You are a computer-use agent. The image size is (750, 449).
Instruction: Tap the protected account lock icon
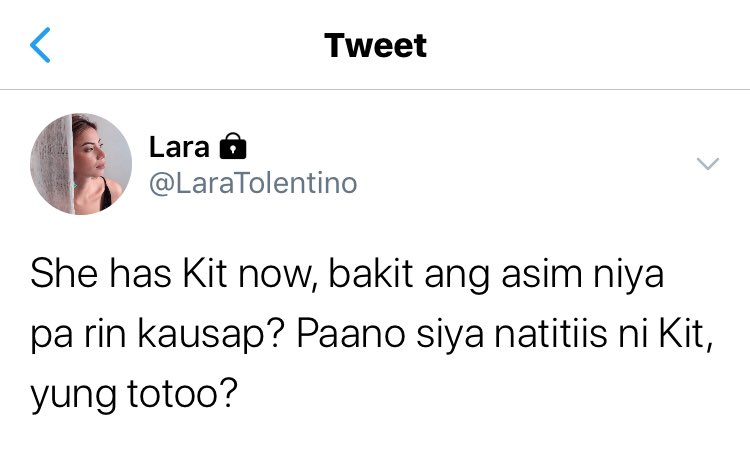point(232,146)
